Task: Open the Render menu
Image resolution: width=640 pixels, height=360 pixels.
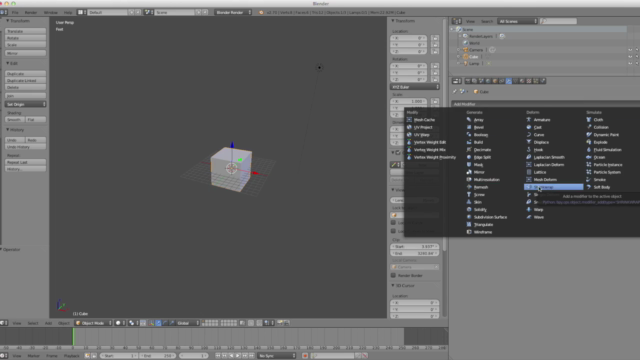Action: tap(31, 13)
